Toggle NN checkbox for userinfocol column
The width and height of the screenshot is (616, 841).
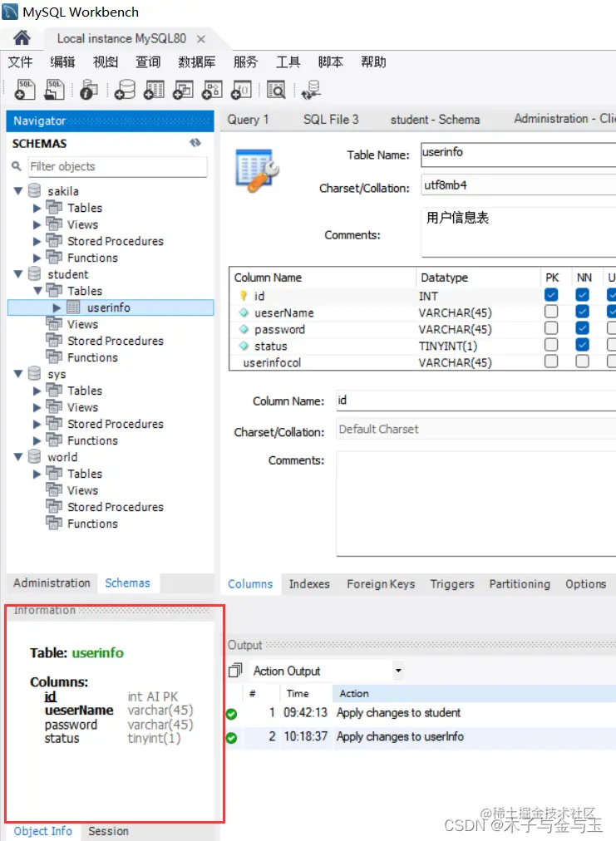point(582,361)
